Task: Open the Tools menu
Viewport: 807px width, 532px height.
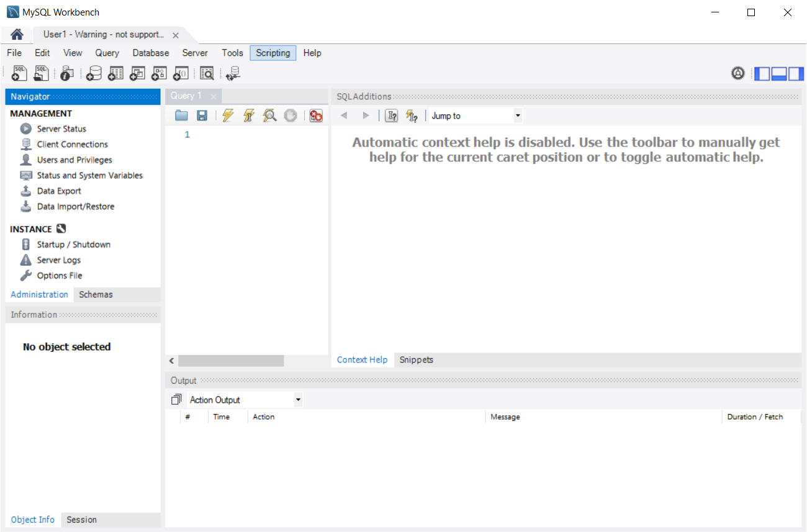Action: click(232, 53)
